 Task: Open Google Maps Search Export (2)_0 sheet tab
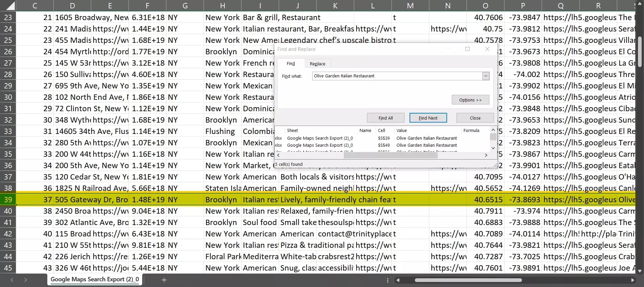tap(95, 279)
